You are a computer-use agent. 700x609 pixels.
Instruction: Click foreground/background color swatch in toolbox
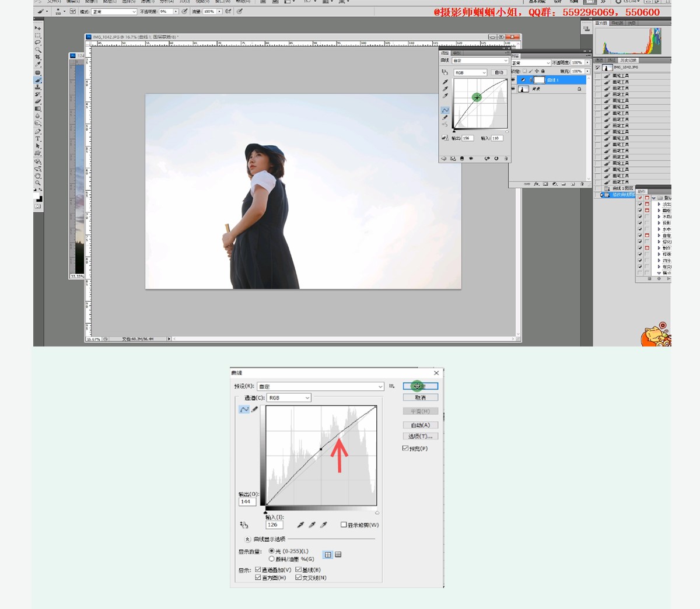click(x=38, y=197)
